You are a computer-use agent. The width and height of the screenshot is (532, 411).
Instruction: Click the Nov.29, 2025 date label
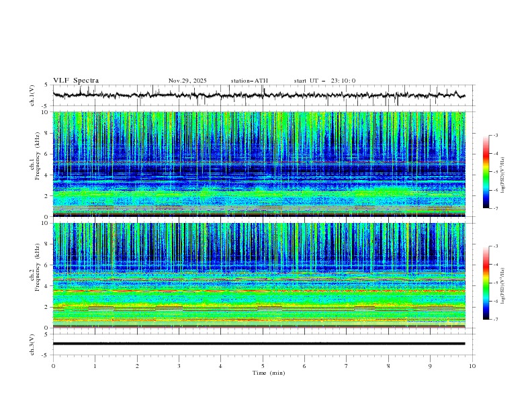(187, 81)
